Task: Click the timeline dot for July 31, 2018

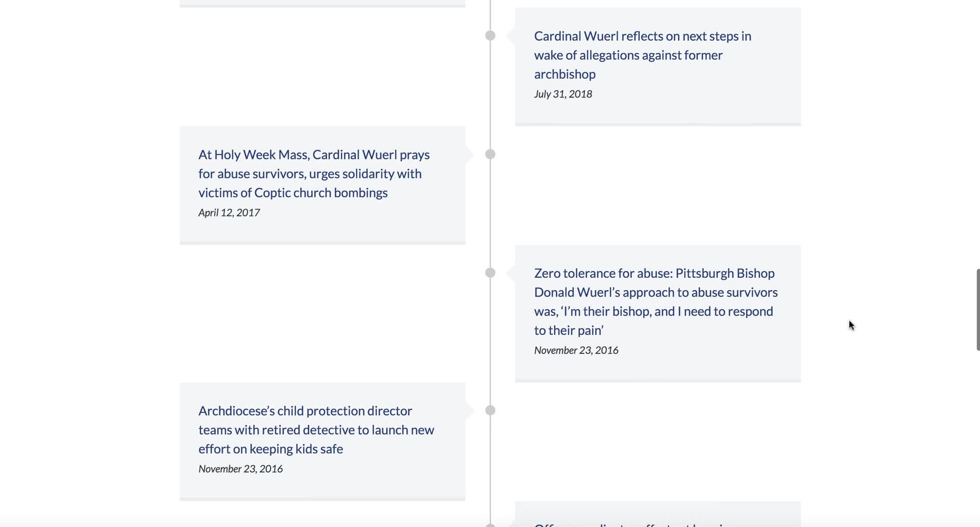Action: click(x=490, y=36)
